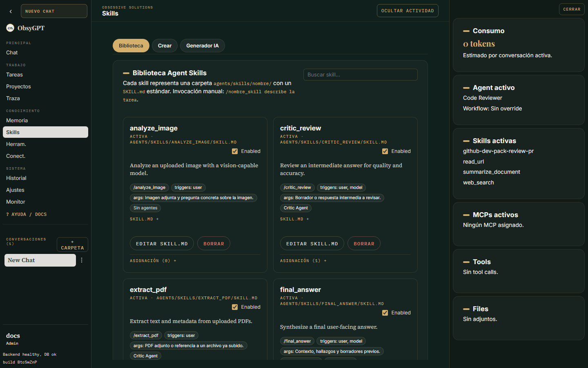Select Skills in the sidebar
The width and height of the screenshot is (588, 368).
(45, 132)
